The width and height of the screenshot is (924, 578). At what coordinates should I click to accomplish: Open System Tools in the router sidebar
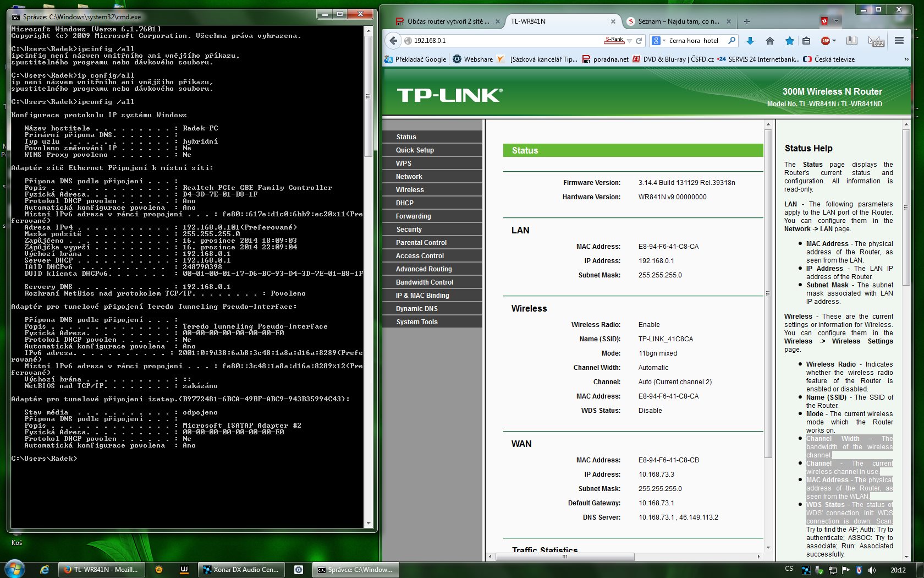pyautogui.click(x=417, y=322)
